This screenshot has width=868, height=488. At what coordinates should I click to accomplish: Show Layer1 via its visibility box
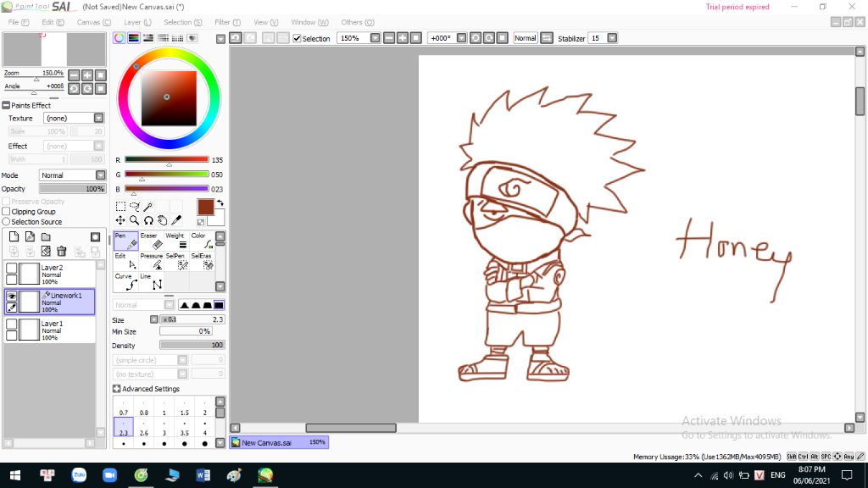(12, 324)
